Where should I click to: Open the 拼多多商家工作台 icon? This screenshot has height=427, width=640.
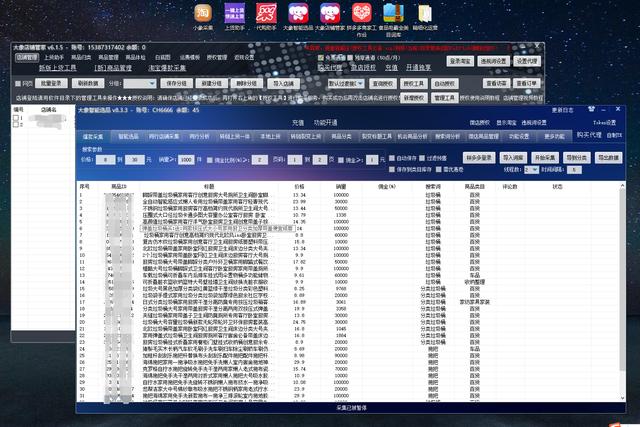pyautogui.click(x=361, y=13)
